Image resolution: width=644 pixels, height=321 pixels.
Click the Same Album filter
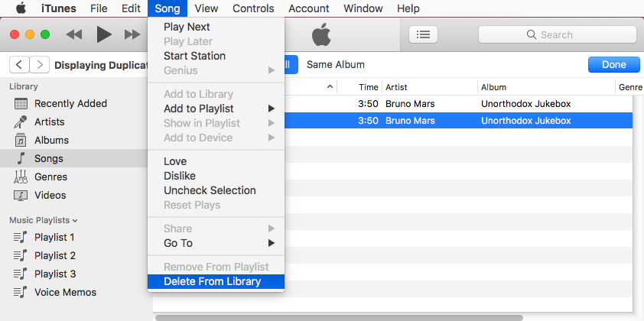tap(335, 65)
